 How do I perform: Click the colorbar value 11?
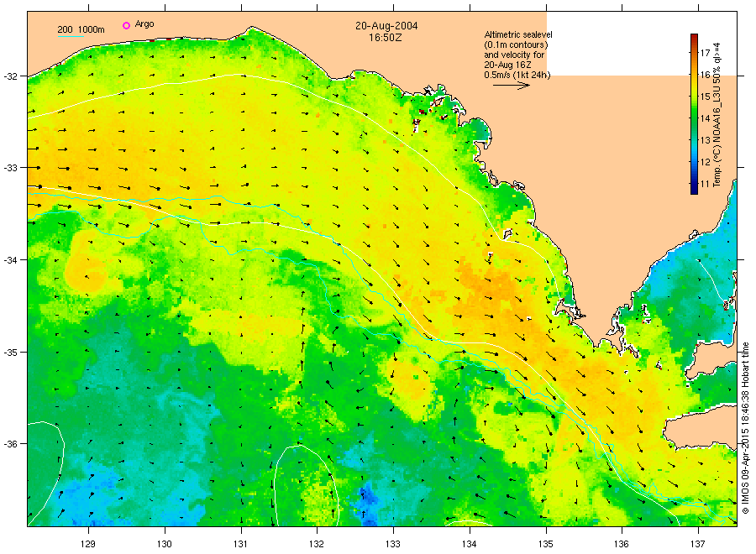pos(705,184)
